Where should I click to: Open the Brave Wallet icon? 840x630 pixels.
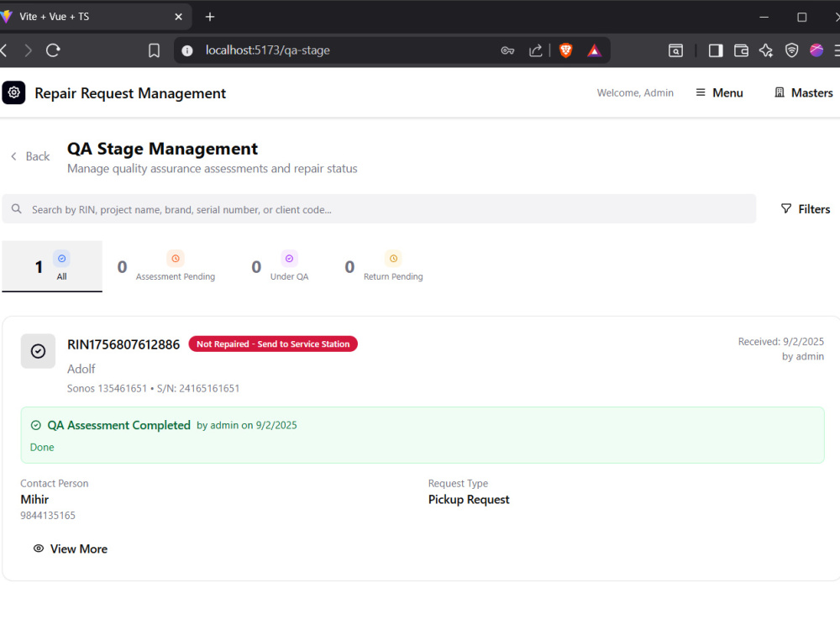tap(741, 50)
